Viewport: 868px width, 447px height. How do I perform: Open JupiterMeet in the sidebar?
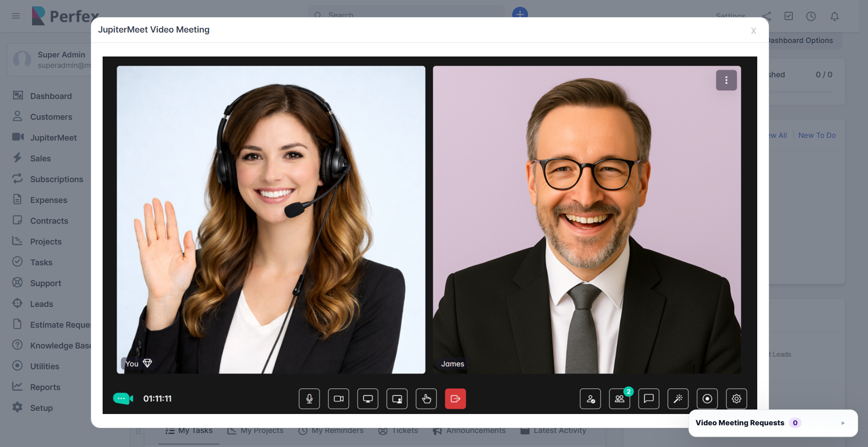coord(53,137)
